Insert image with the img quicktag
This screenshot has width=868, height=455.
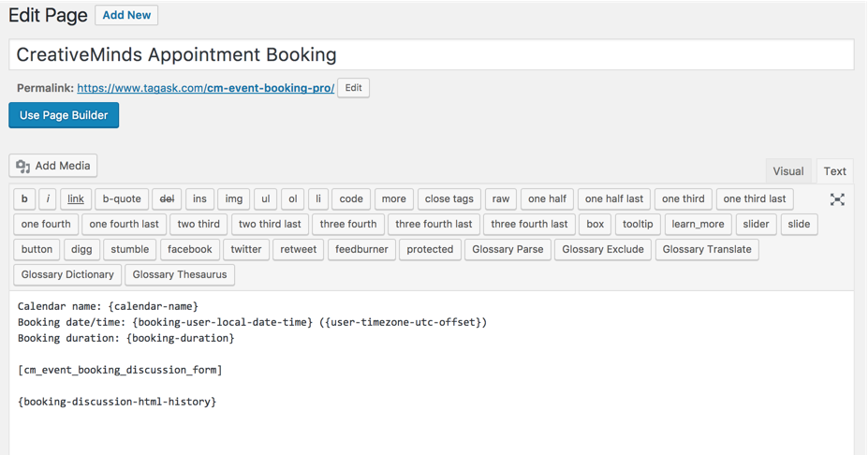coord(233,198)
